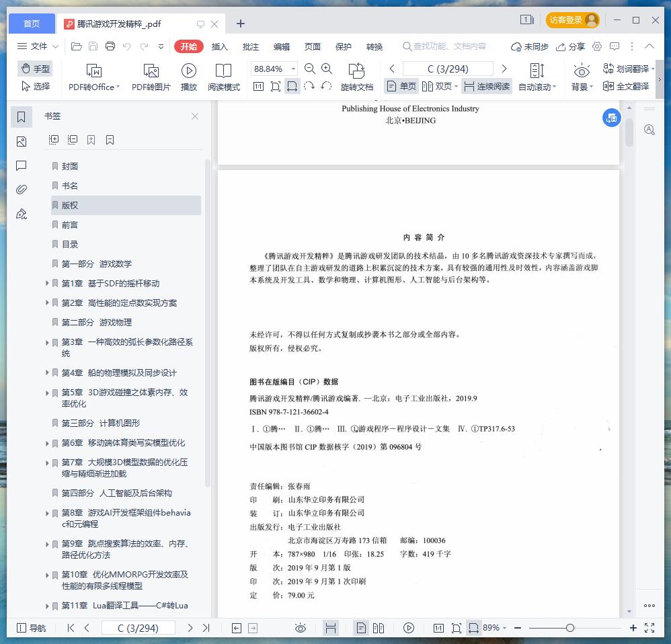Toggle 连续阅读 continuous reading
This screenshot has width=671, height=644.
point(487,87)
